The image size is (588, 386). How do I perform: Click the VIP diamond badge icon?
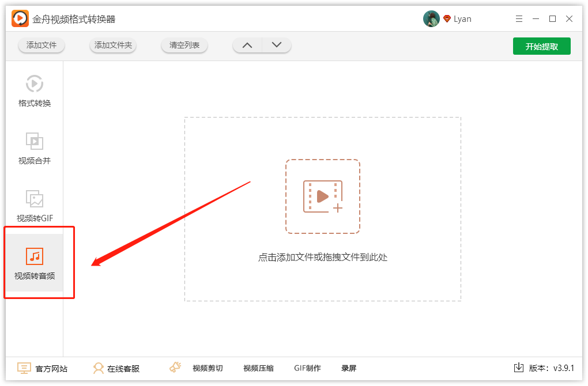[447, 19]
